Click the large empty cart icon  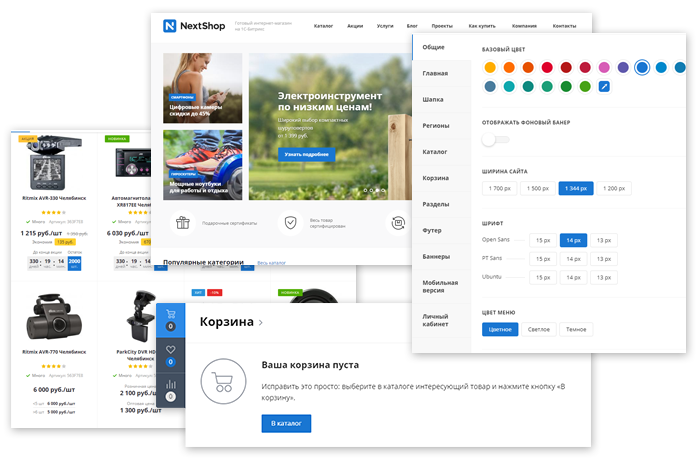click(221, 381)
